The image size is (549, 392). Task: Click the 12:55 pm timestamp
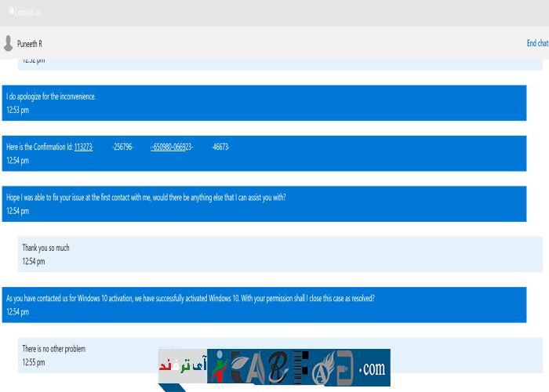click(x=33, y=362)
